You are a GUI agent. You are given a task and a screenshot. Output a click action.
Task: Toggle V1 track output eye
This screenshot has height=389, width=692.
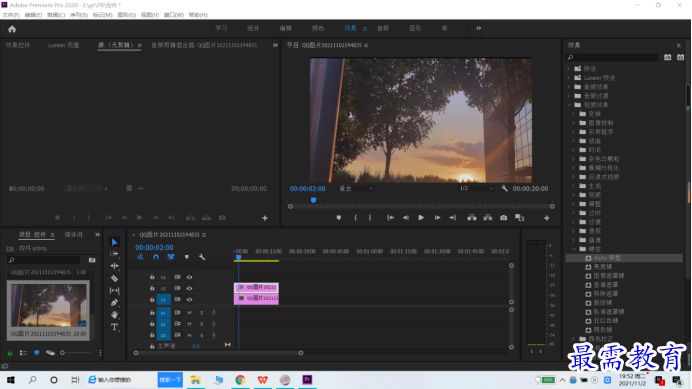tap(189, 300)
